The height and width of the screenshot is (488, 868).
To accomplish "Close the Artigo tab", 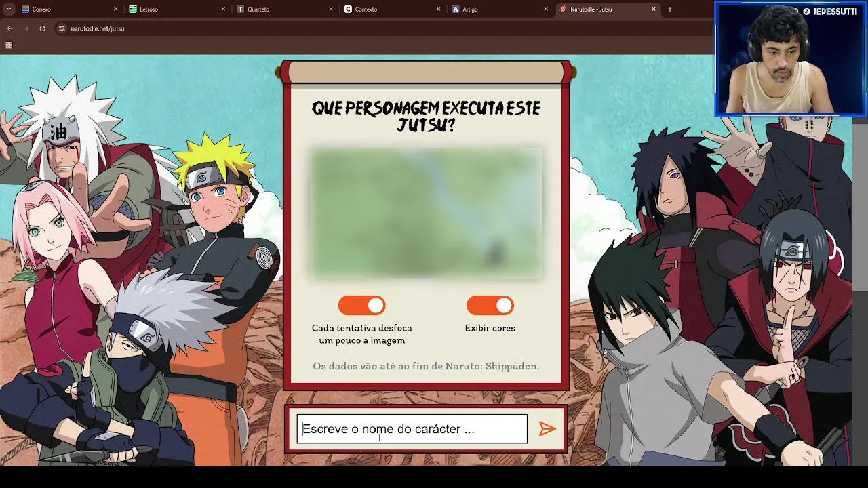I will [546, 9].
